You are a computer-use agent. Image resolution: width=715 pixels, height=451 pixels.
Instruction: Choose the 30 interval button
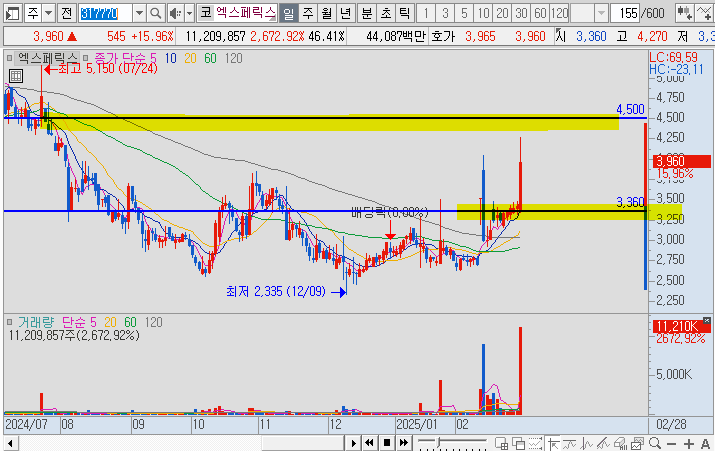tap(521, 13)
